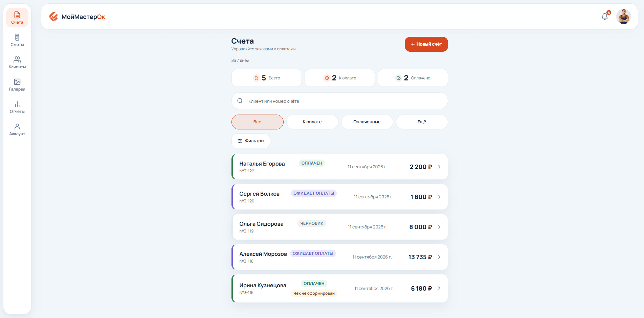Expand the Сергей Волков invoice chevron
The width and height of the screenshot is (644, 318).
tap(439, 197)
